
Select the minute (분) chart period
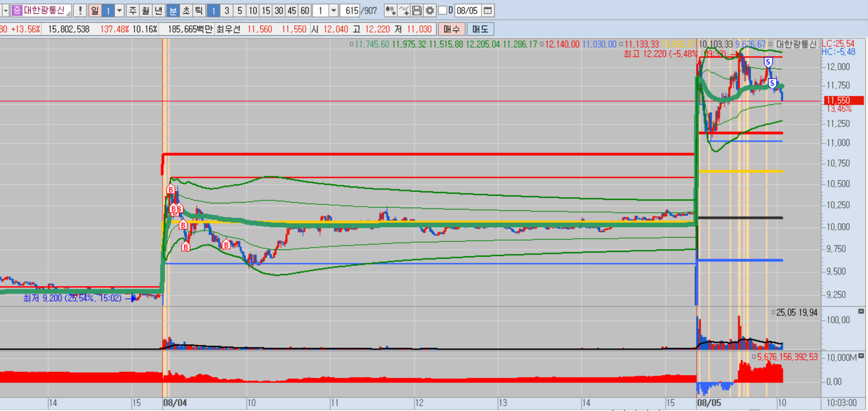coord(173,10)
